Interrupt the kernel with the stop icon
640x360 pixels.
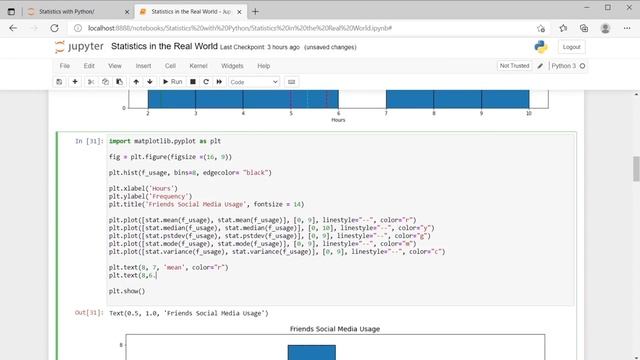click(193, 82)
